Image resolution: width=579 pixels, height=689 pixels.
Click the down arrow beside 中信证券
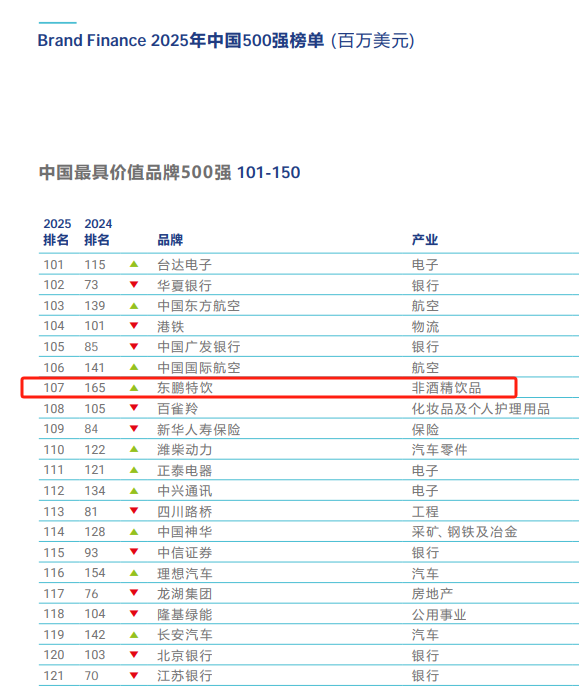tap(134, 552)
